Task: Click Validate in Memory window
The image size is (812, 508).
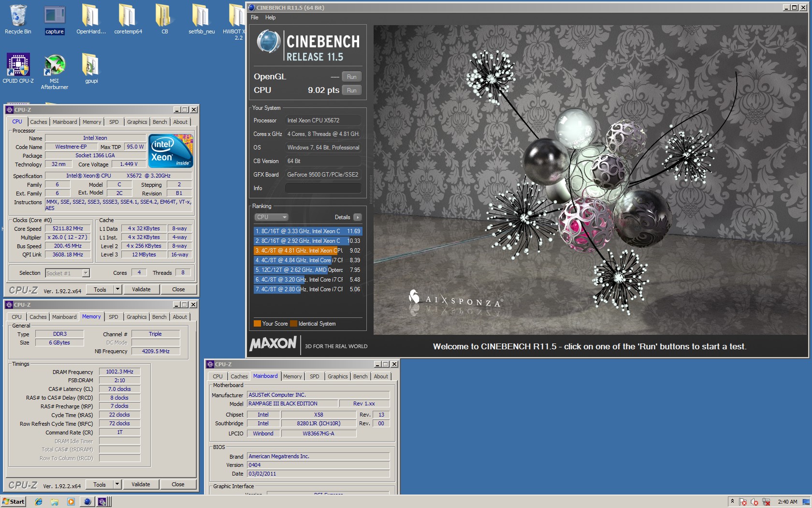Action: (x=141, y=484)
